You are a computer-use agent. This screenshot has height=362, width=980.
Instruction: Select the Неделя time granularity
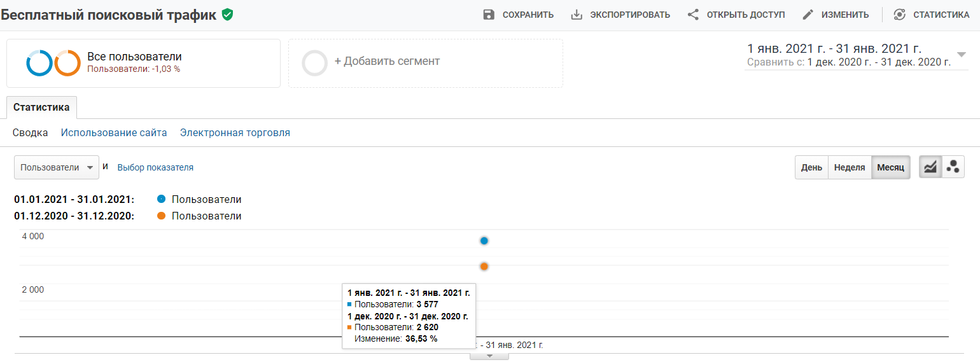(849, 167)
